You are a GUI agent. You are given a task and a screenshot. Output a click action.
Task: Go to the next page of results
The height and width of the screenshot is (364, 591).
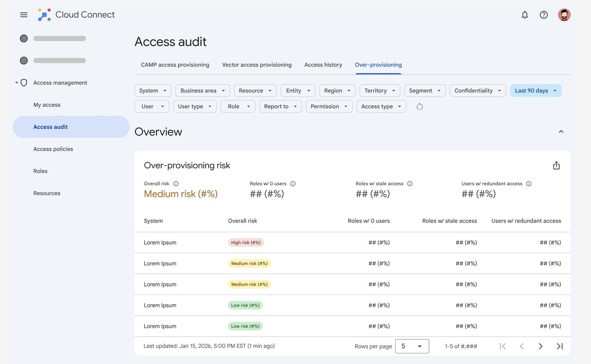540,346
